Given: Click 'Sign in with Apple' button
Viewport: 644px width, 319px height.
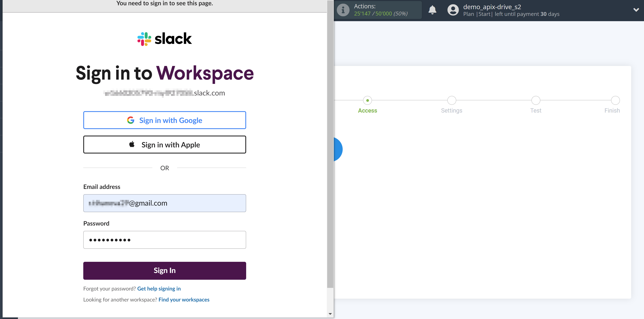Looking at the screenshot, I should [x=164, y=145].
